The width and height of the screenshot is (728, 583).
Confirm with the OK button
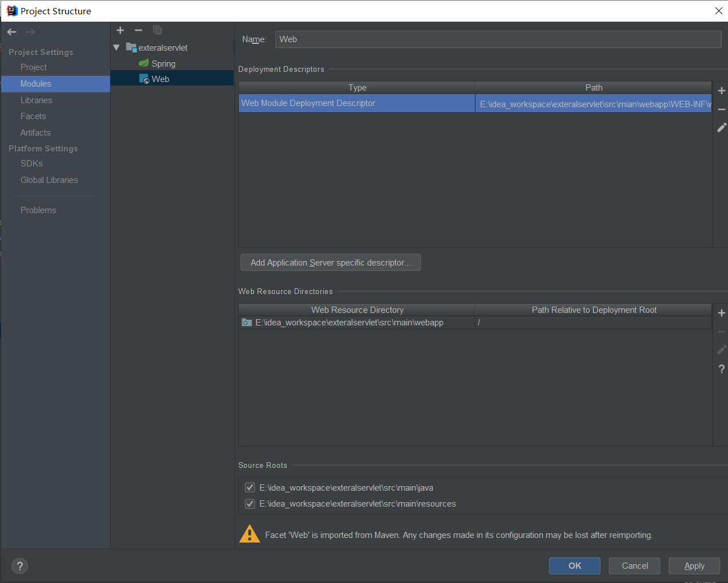tap(575, 566)
